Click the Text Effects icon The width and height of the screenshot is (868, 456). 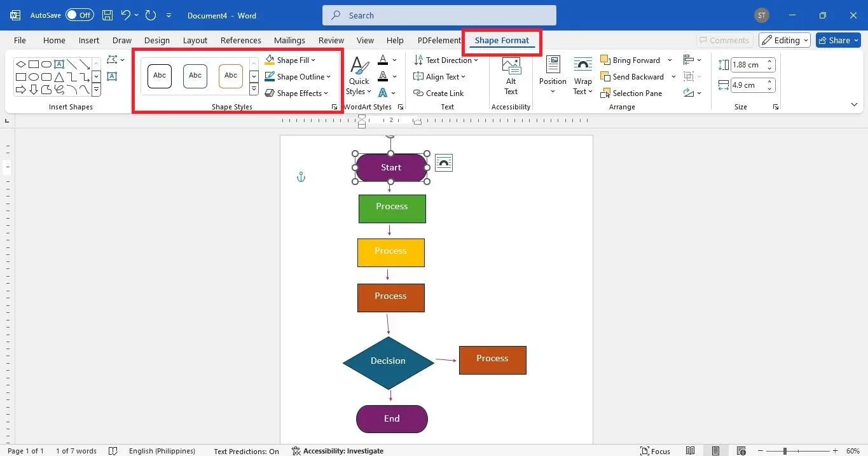(383, 93)
